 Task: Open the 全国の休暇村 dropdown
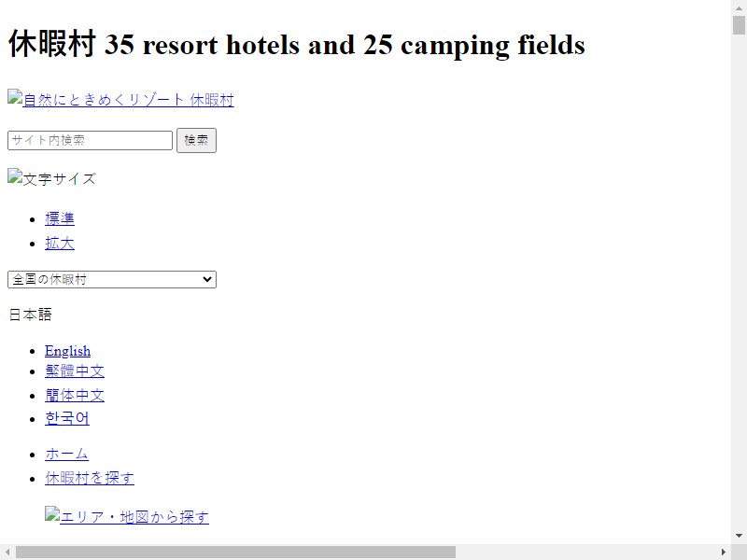[112, 279]
